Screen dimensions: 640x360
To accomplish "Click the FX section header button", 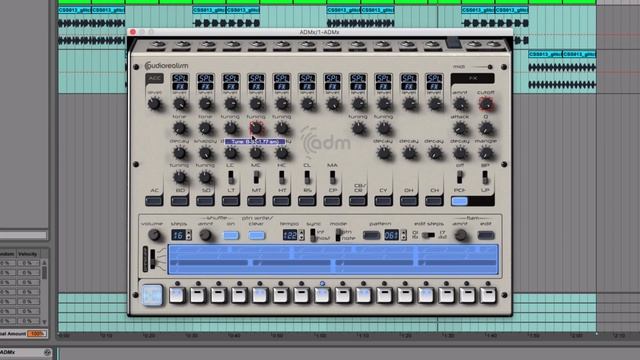I will tap(472, 78).
